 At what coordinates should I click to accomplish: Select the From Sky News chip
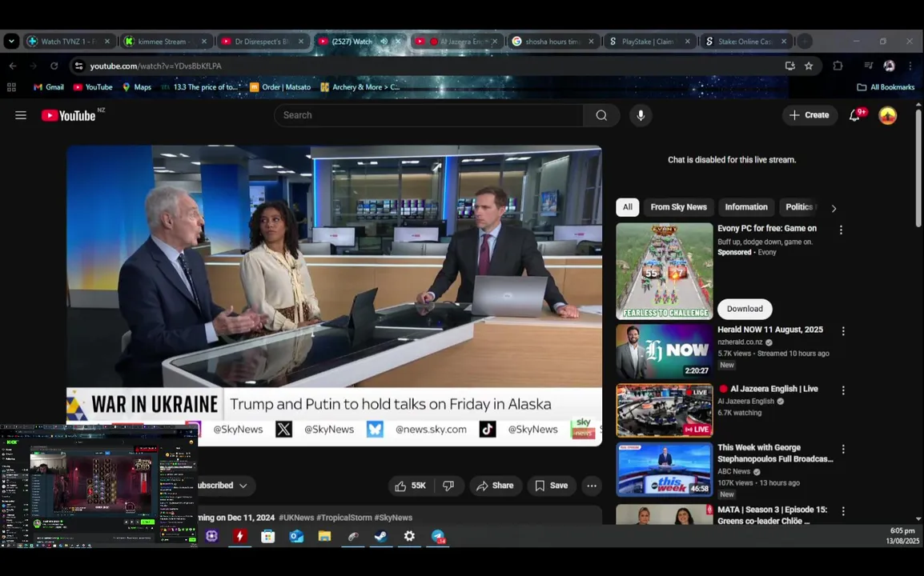[x=678, y=207]
